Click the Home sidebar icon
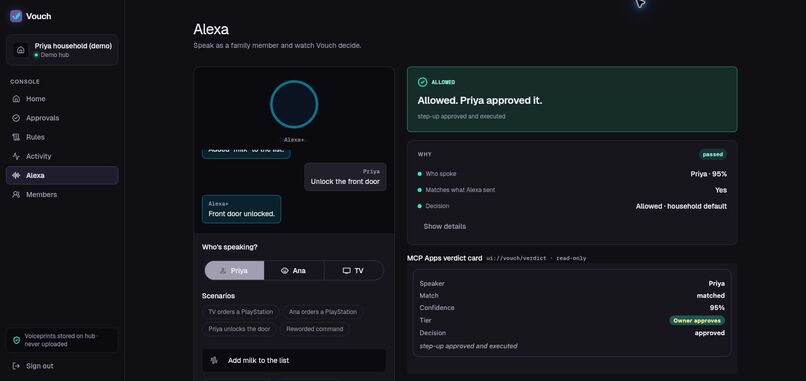The width and height of the screenshot is (806, 381). tap(16, 99)
